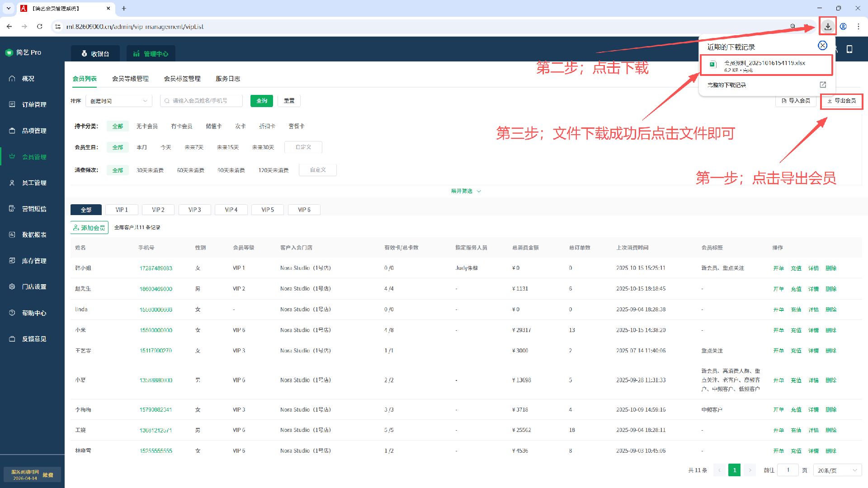Viewport: 868px width, 488px height.
Task: Click the browser downloads icon
Action: coord(827,27)
